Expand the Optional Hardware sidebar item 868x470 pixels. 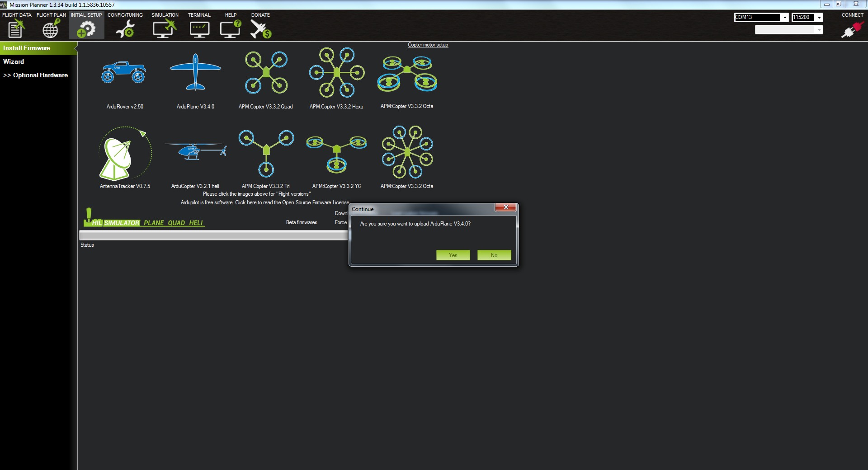click(36, 75)
